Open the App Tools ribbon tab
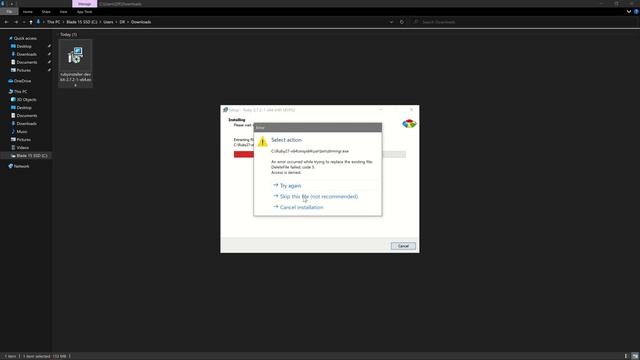 point(84,12)
